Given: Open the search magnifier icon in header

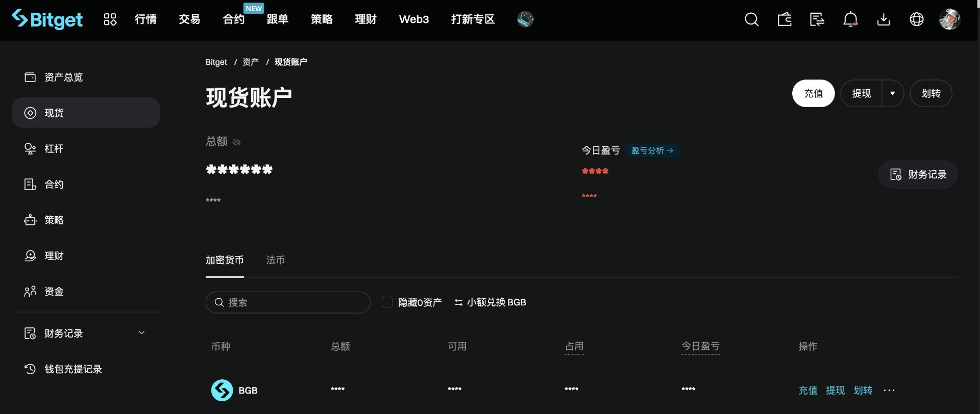Looking at the screenshot, I should [751, 19].
